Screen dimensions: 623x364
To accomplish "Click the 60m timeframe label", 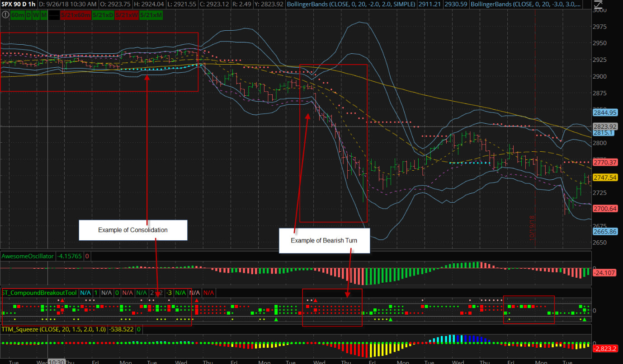I will point(18,15).
